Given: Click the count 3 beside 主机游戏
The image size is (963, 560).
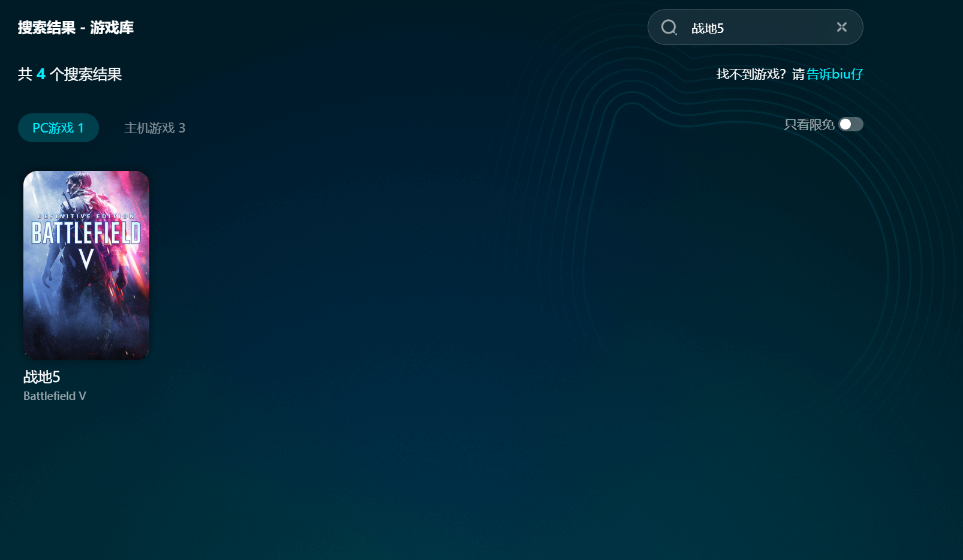Looking at the screenshot, I should tap(182, 128).
